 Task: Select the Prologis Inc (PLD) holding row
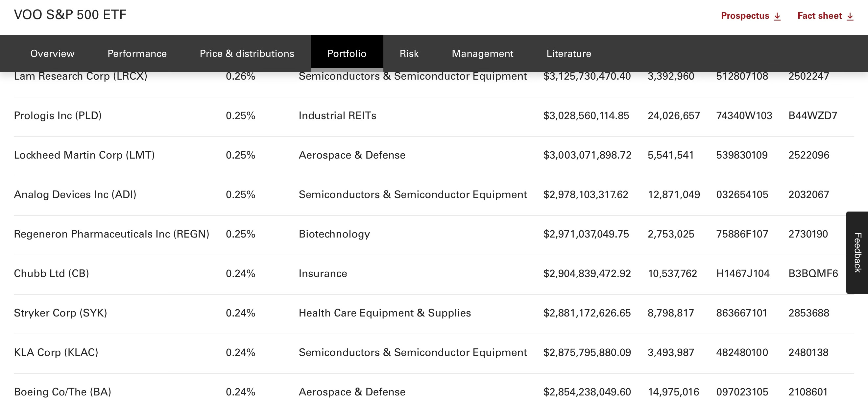434,116
